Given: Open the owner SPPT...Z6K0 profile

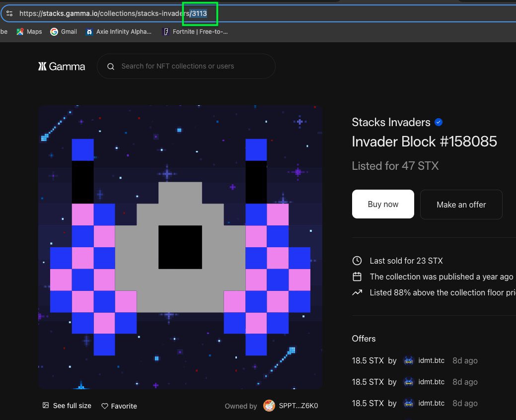Looking at the screenshot, I should point(298,406).
